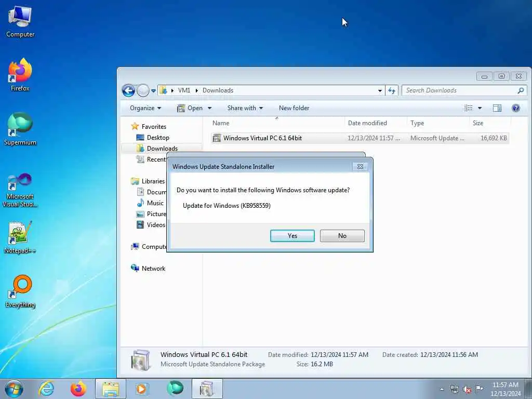Switch to the Update Installer taskbar button
The width and height of the screenshot is (532, 399).
(207, 389)
